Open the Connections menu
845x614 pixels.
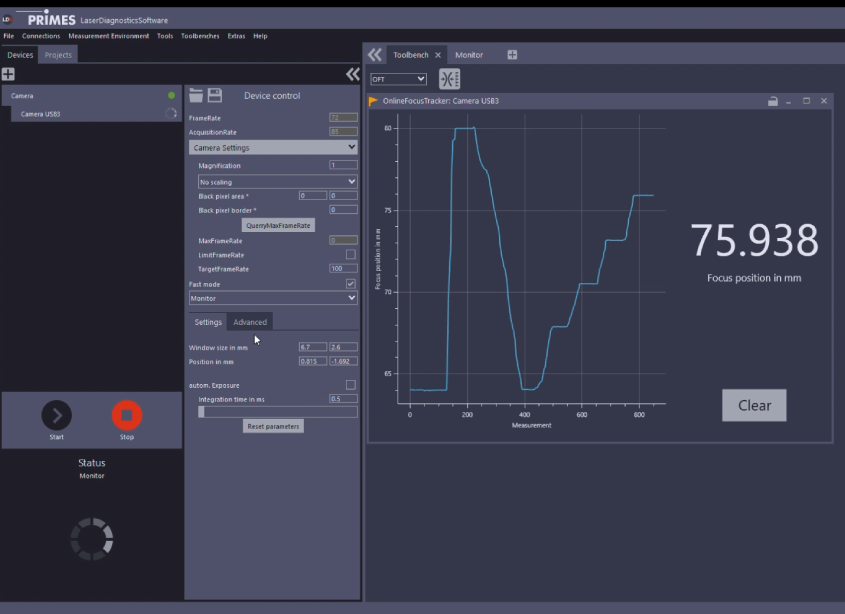(41, 36)
